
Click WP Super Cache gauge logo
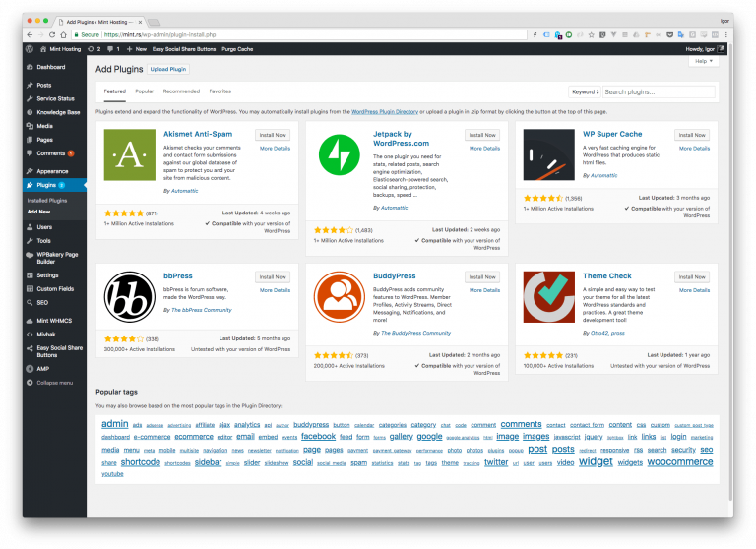coord(549,154)
